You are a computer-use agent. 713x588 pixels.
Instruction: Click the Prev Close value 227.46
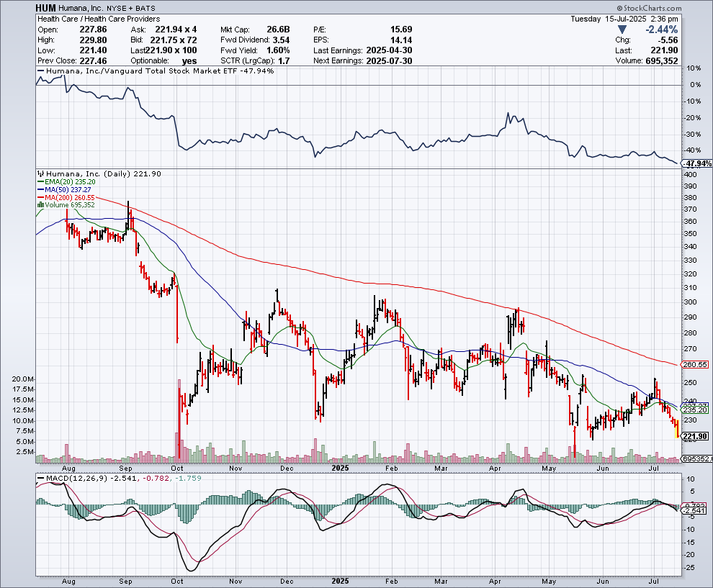click(93, 61)
